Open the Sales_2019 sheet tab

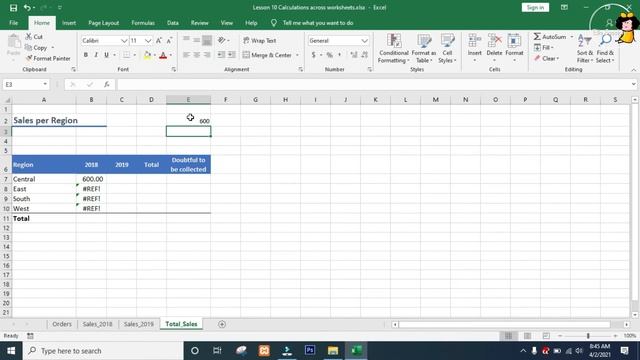tap(139, 324)
